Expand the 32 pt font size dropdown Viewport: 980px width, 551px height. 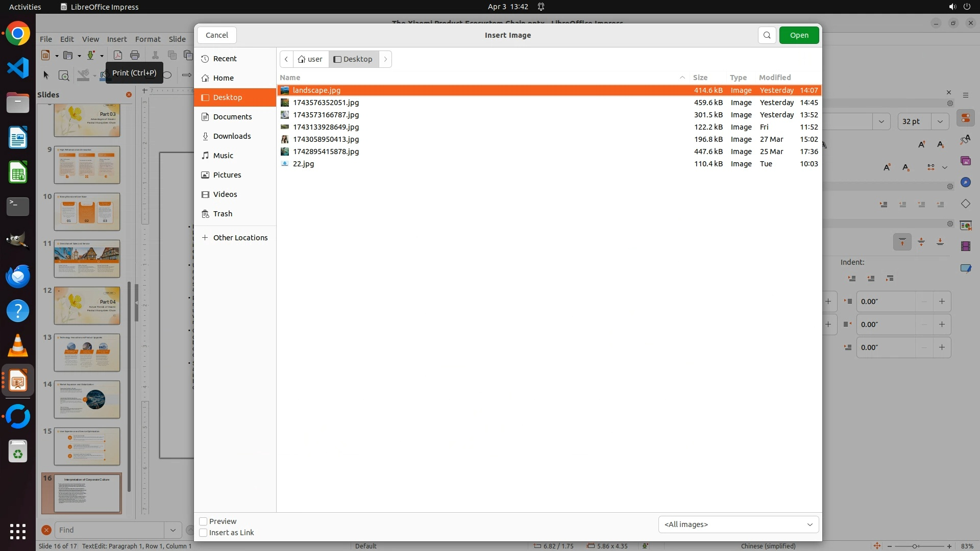(x=940, y=121)
